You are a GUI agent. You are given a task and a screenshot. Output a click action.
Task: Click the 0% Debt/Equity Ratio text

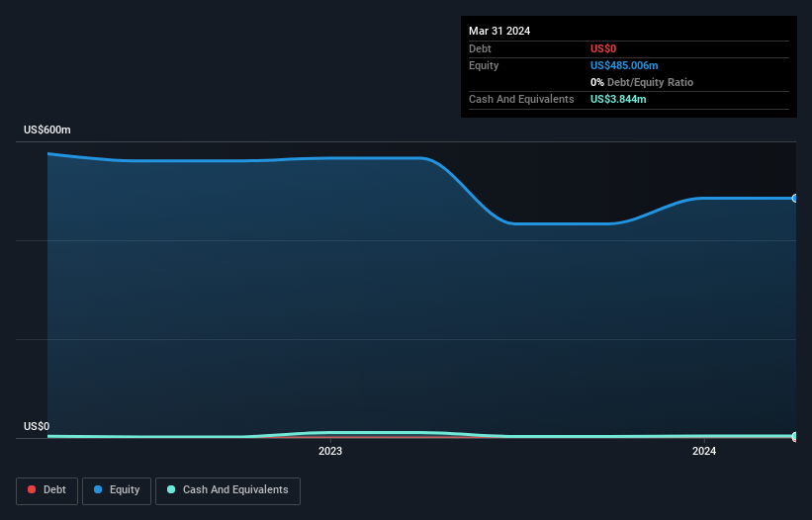coord(642,82)
